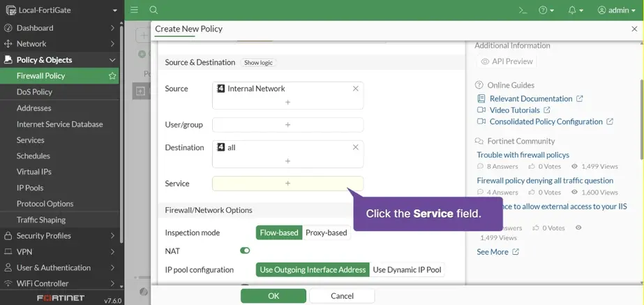Open 'Trouble with firewall policys' thread
The height and width of the screenshot is (305, 644).
pyautogui.click(x=523, y=155)
